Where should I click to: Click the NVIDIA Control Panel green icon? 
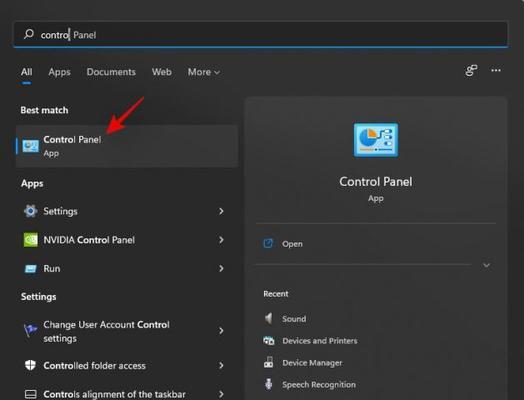(x=30, y=240)
